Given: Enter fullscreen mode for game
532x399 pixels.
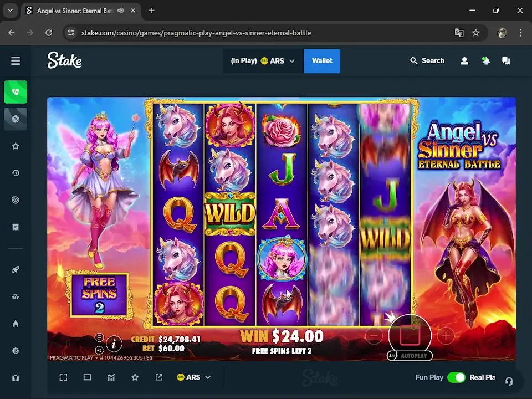Looking at the screenshot, I should [63, 377].
